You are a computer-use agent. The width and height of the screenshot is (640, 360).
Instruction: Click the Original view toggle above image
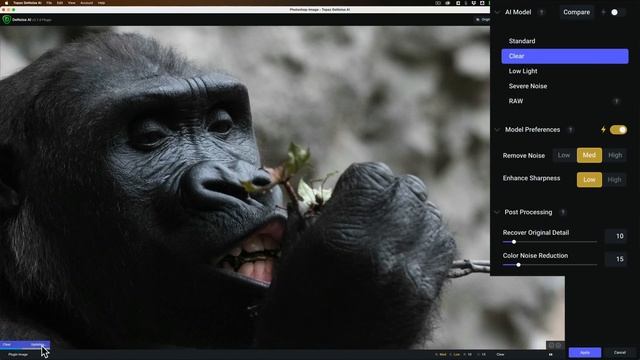click(483, 20)
